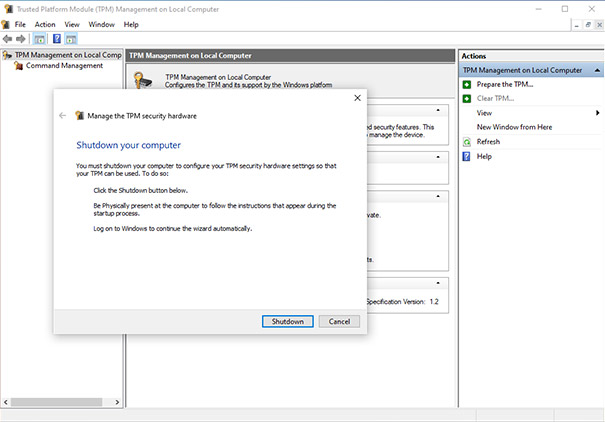Click the Forward arrow in the toolbar

click(21, 39)
